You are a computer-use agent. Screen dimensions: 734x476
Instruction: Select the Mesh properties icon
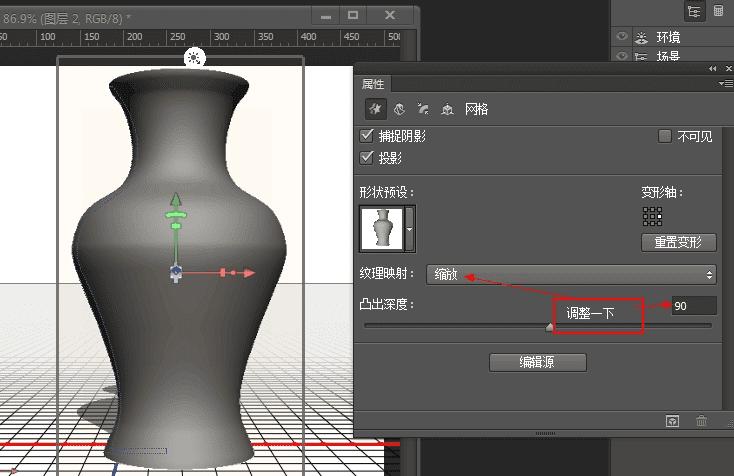pos(375,109)
